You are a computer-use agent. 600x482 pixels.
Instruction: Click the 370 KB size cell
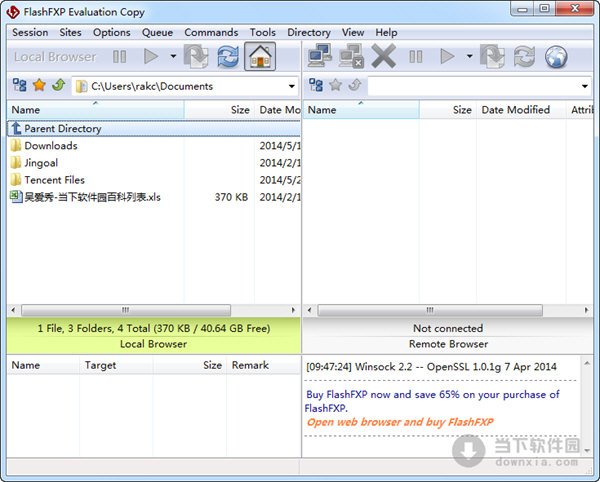[231, 197]
